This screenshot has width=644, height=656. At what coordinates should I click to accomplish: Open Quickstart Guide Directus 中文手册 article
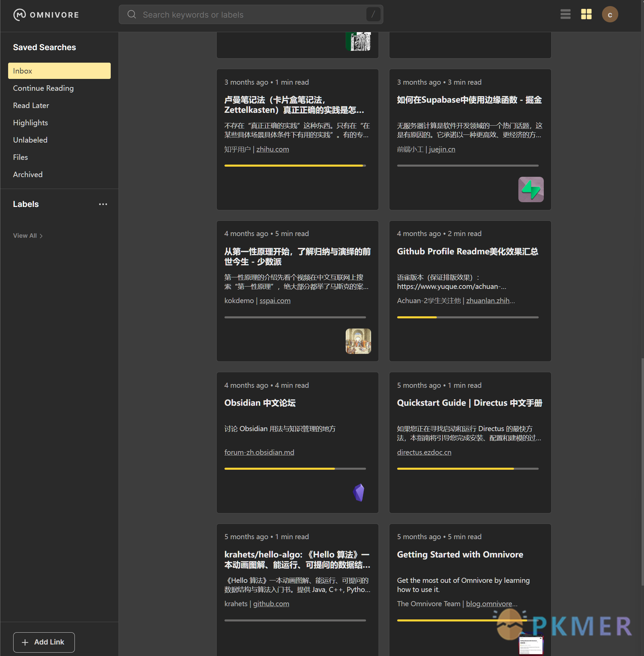point(470,403)
